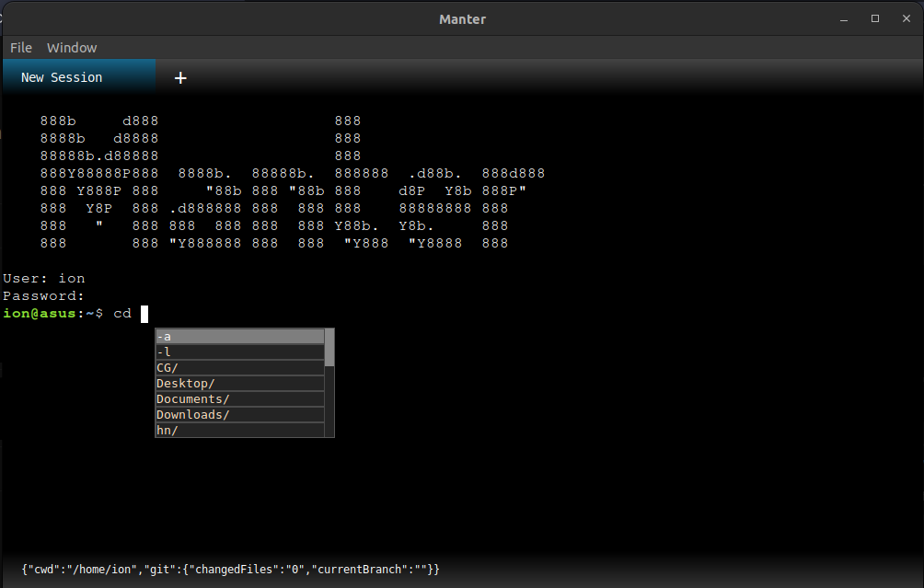Choose Documents/ from the suggestion list
Image resolution: width=924 pixels, height=588 pixels.
pyautogui.click(x=240, y=398)
